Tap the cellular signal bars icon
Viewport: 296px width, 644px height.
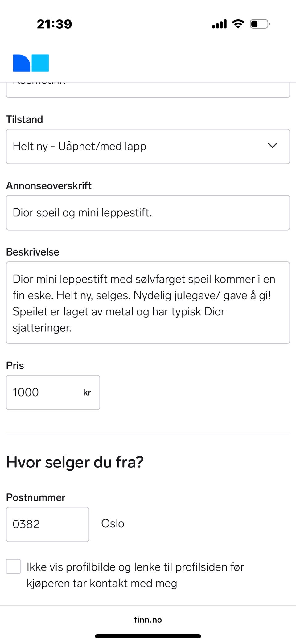219,24
